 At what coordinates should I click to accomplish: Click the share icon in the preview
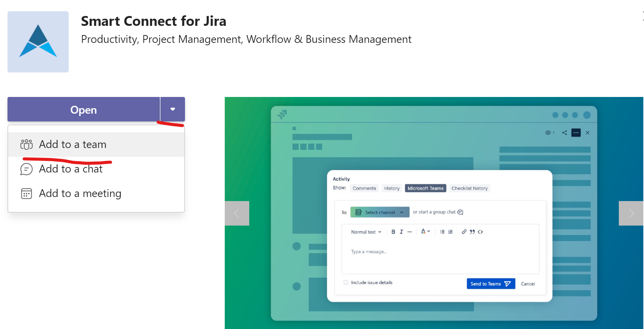tap(564, 133)
